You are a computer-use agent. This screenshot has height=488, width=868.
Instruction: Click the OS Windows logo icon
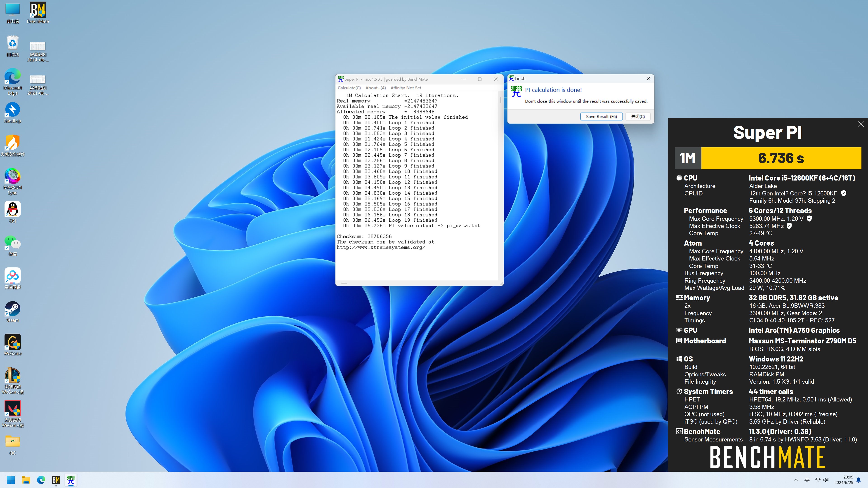click(679, 359)
